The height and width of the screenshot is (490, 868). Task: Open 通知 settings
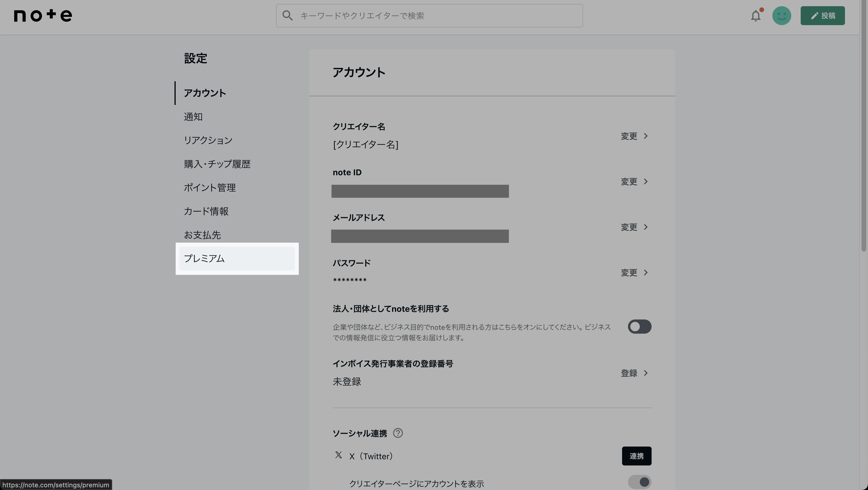193,117
